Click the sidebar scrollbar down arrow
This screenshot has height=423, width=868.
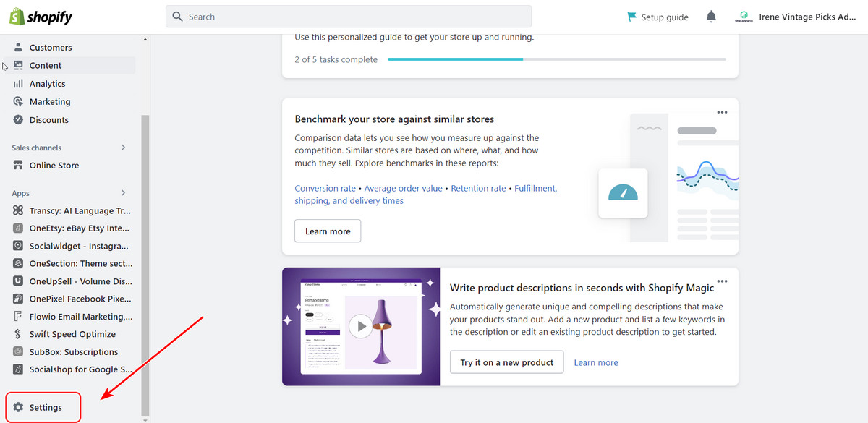point(145,419)
